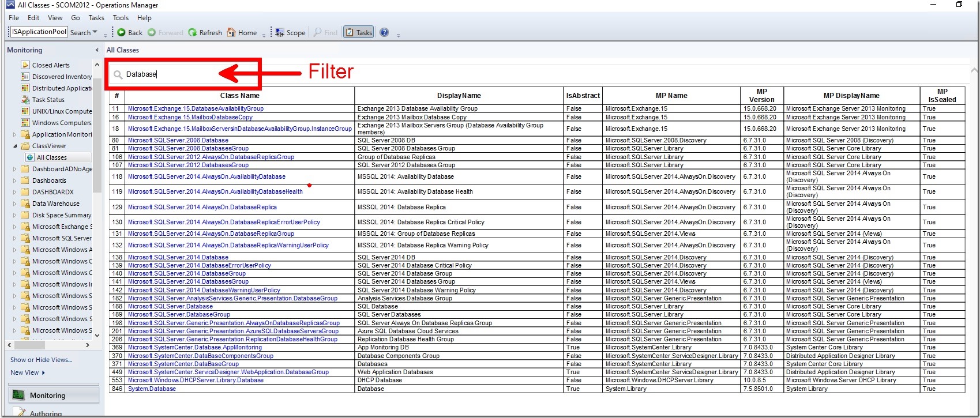Open the View menu
This screenshot has height=418, width=980.
pyautogui.click(x=55, y=18)
